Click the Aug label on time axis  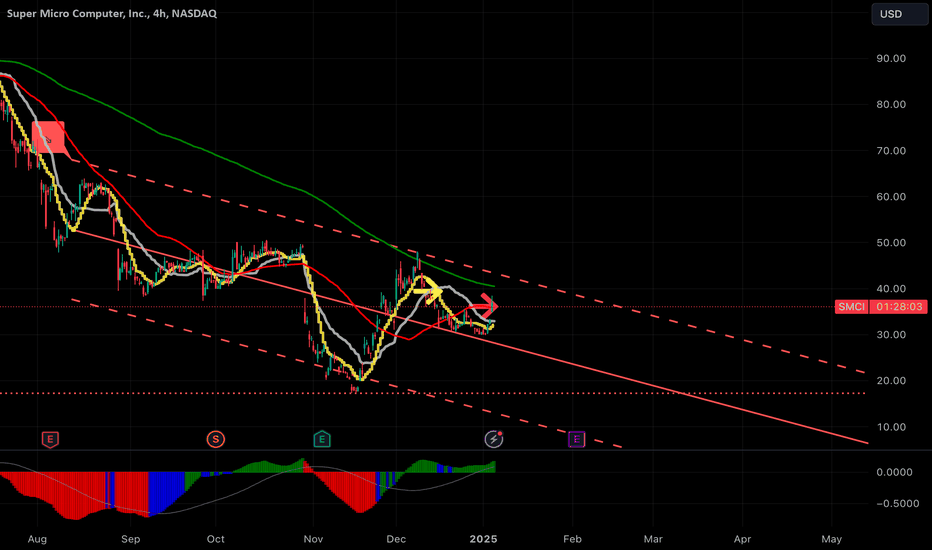pos(37,539)
